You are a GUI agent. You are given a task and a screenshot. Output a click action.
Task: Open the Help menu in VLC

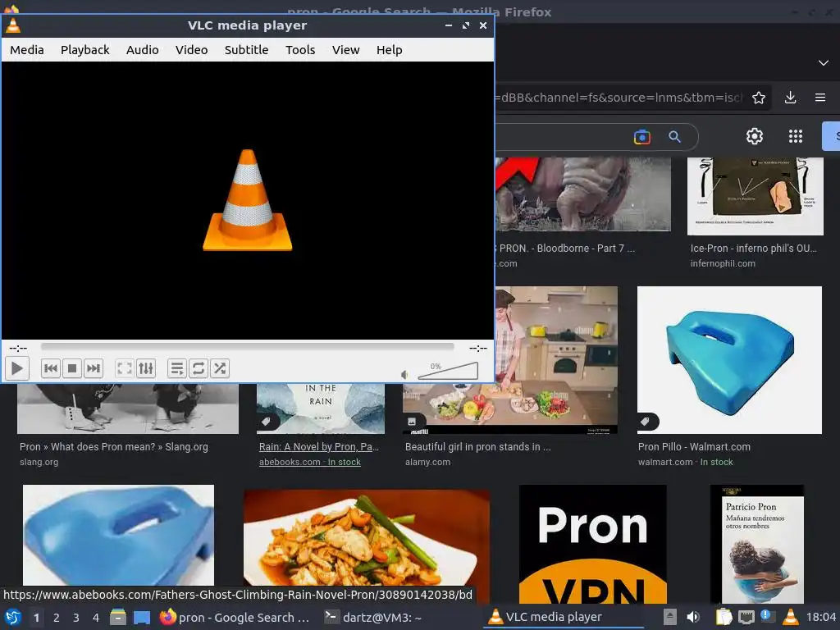pyautogui.click(x=389, y=50)
